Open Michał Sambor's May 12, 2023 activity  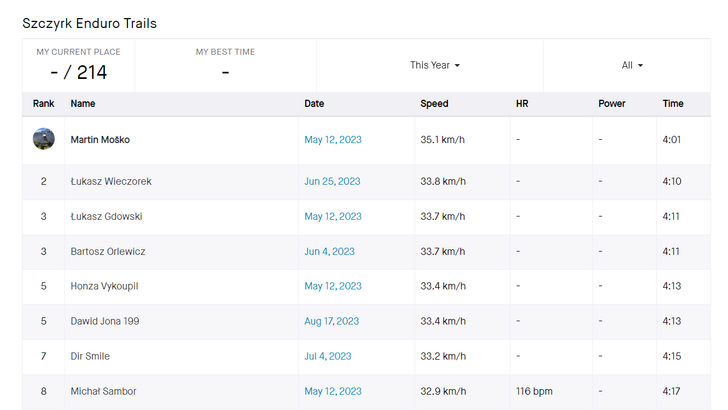[x=333, y=391]
